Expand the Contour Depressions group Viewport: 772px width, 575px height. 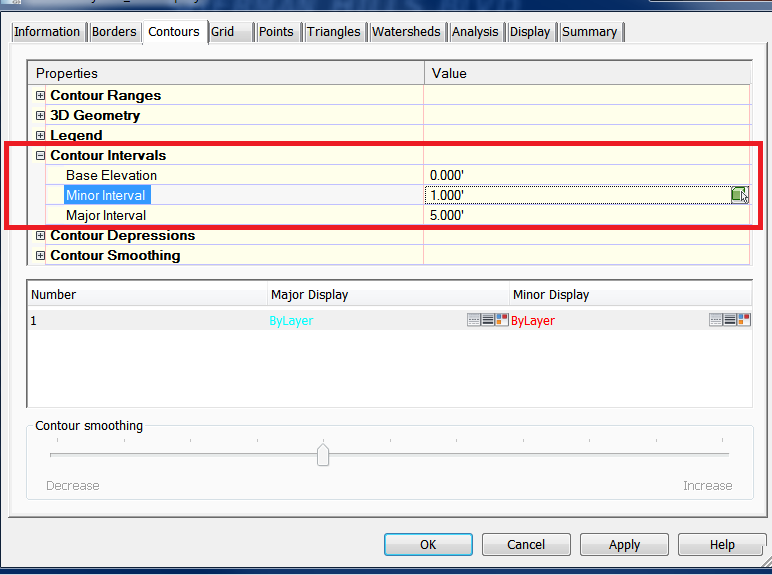point(40,235)
